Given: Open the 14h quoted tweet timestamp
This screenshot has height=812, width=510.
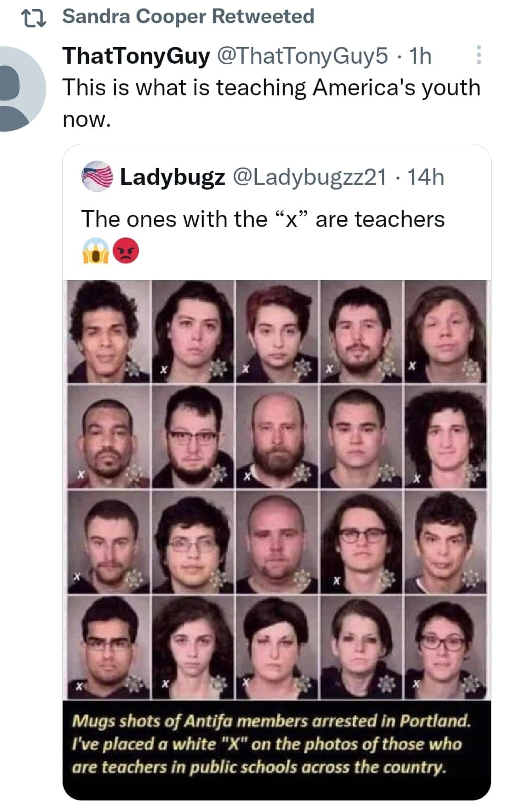Looking at the screenshot, I should 426,177.
